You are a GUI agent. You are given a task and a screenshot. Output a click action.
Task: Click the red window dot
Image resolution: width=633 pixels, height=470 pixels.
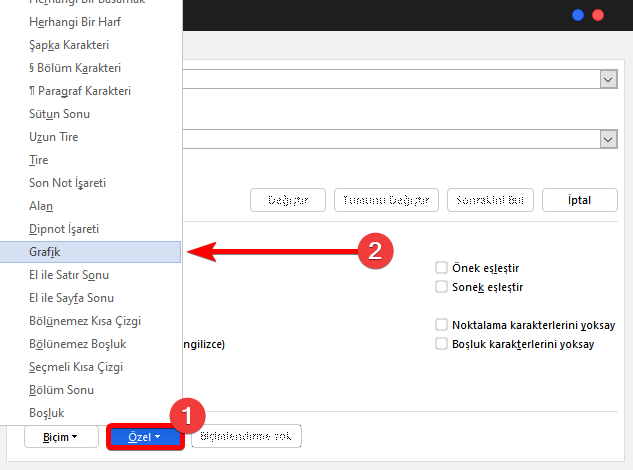[598, 15]
